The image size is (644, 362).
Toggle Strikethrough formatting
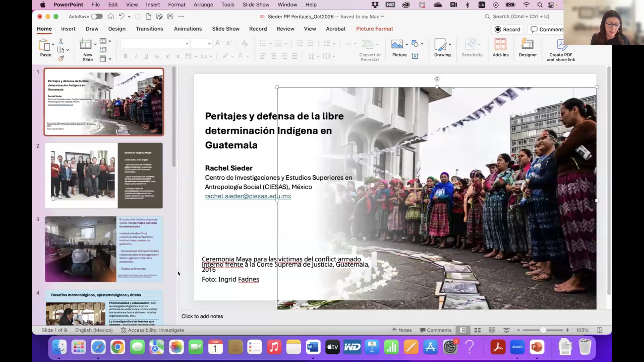pyautogui.click(x=157, y=56)
